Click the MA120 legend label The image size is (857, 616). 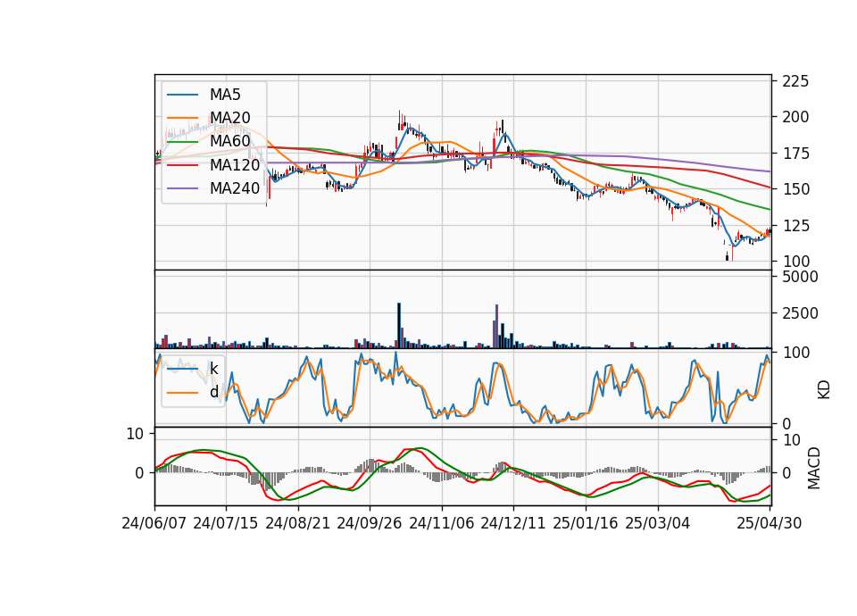[x=235, y=164]
